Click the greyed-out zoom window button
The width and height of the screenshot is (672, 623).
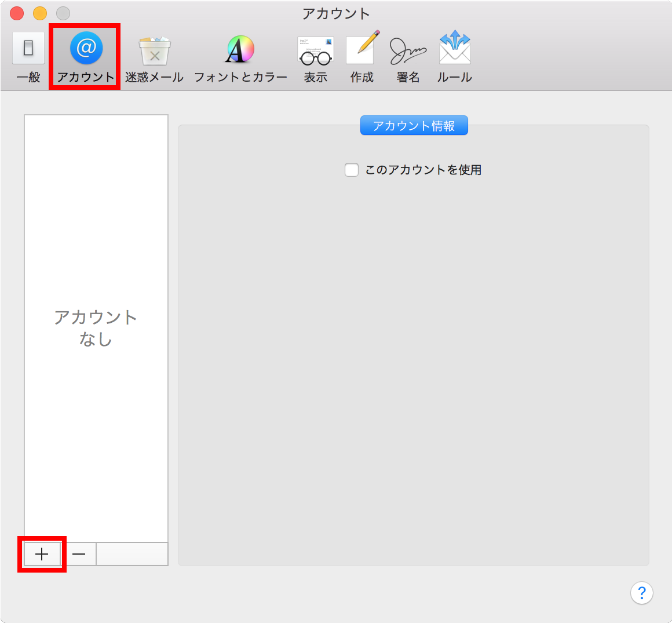coord(63,13)
